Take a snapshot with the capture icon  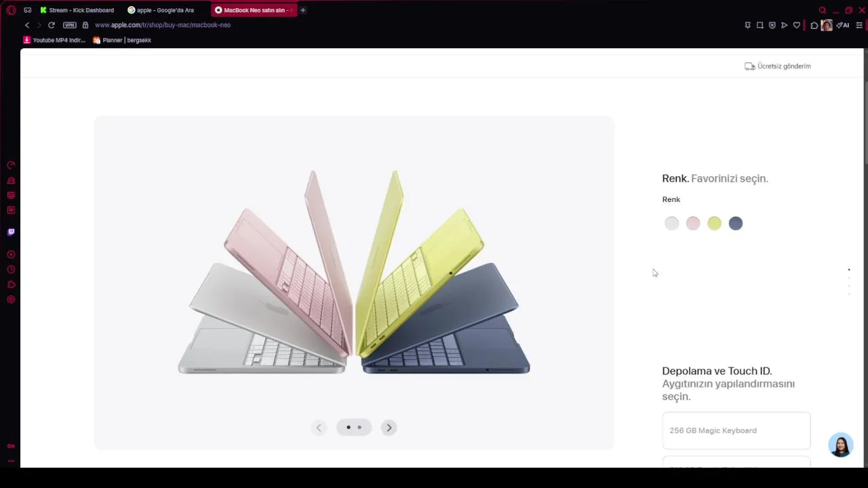(x=759, y=25)
